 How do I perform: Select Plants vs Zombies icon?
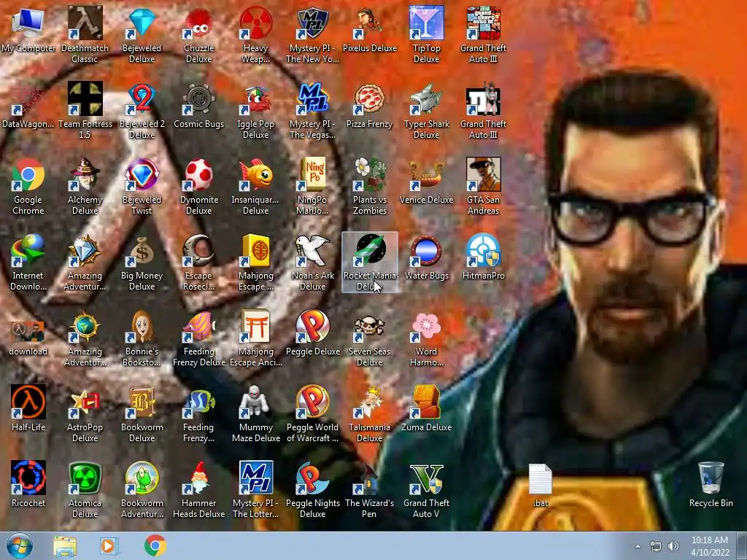[x=370, y=174]
